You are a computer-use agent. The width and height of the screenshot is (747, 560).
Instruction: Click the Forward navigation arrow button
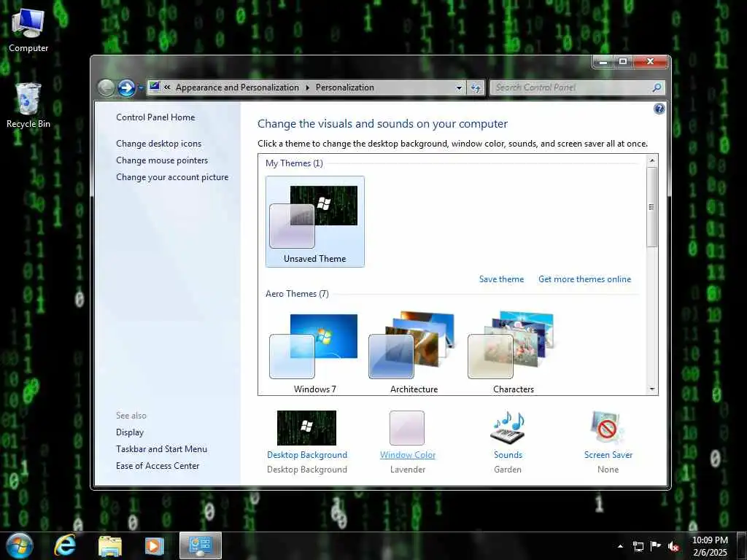(x=126, y=87)
